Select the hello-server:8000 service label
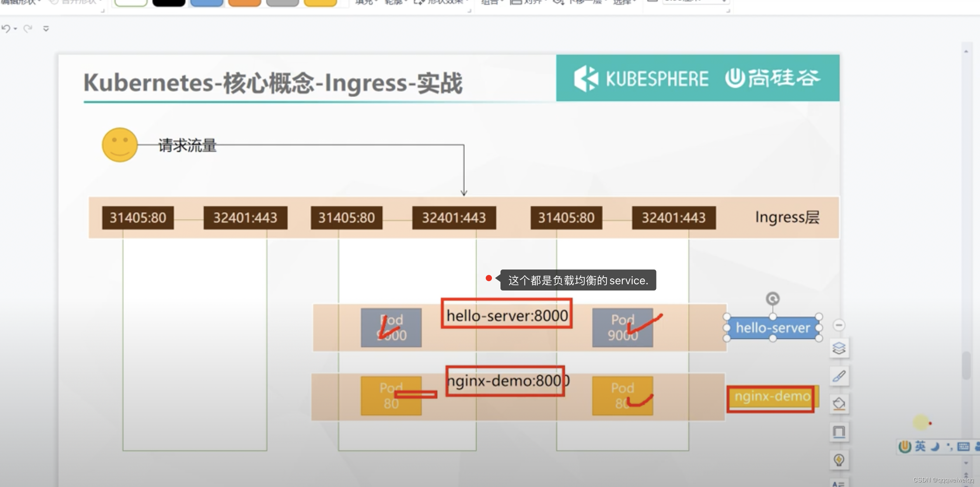 [x=507, y=315]
